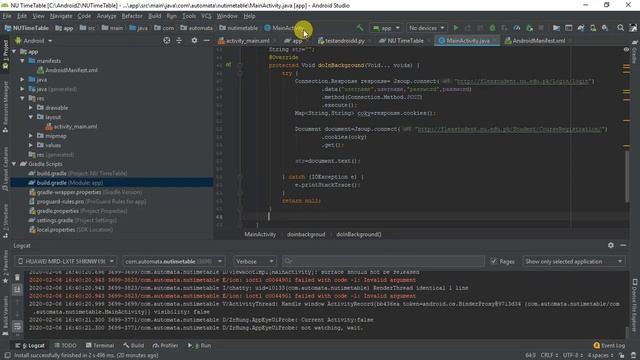This screenshot has width=640, height=360.
Task: Collapse the Gradle Scripts node
Action: pyautogui.click(x=14, y=164)
